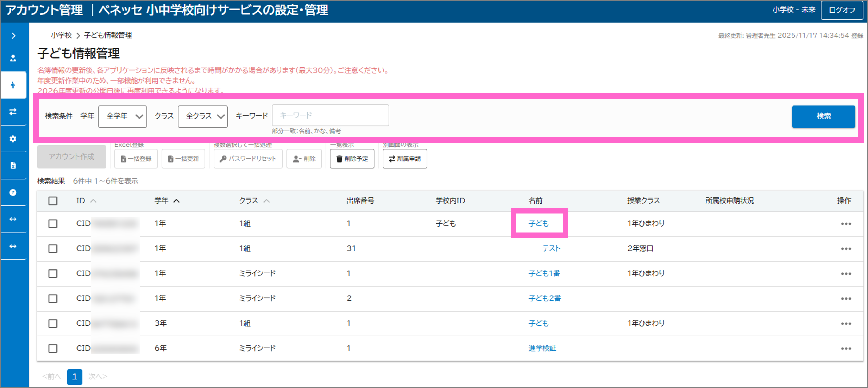Click the transfer arrows sidebar icon
Screen dimensions: 868x388
click(13, 112)
